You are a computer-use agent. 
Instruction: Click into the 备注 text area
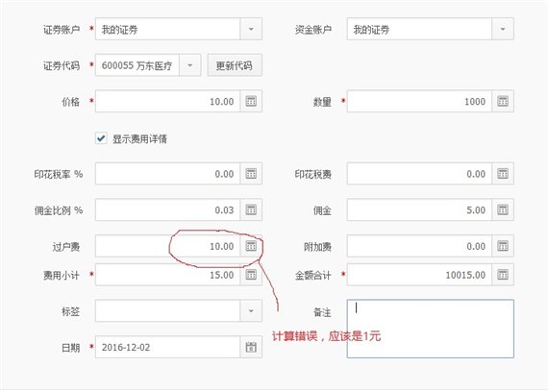coord(430,329)
